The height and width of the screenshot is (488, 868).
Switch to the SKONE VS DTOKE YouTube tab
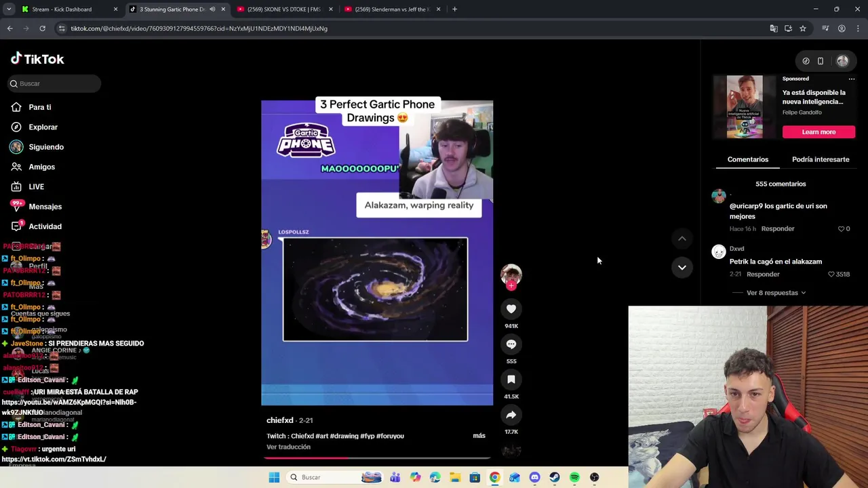pyautogui.click(x=283, y=9)
